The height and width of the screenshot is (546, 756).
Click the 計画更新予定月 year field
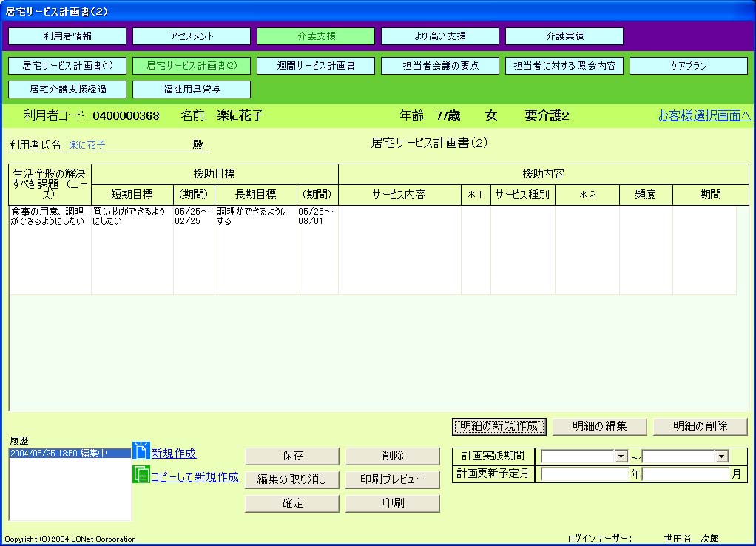click(x=585, y=474)
